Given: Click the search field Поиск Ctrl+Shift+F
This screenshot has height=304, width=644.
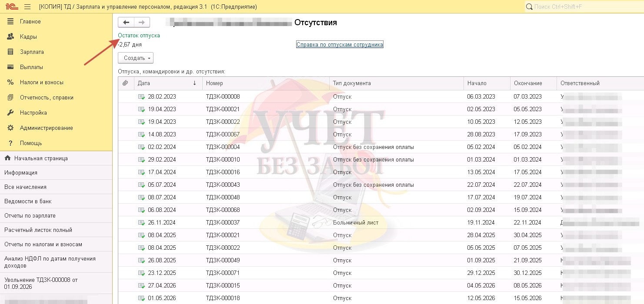Looking at the screenshot, I should coord(583,7).
